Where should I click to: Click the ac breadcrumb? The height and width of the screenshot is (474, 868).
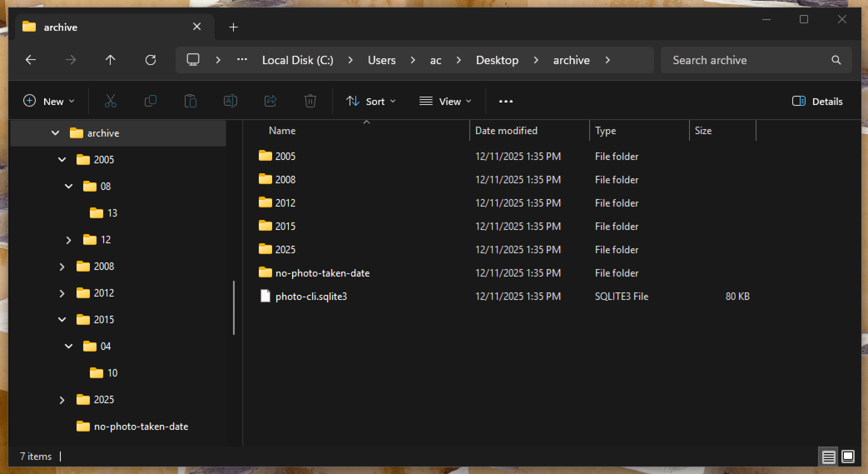coord(436,60)
